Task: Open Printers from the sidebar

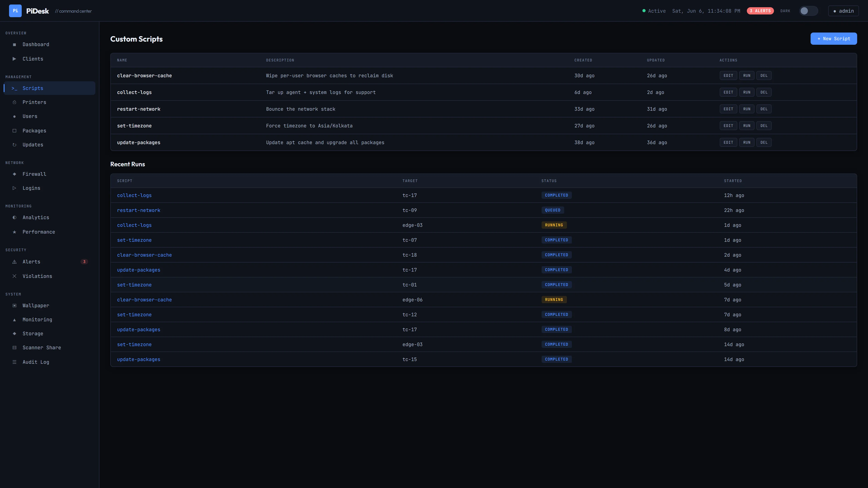Action: click(x=50, y=102)
